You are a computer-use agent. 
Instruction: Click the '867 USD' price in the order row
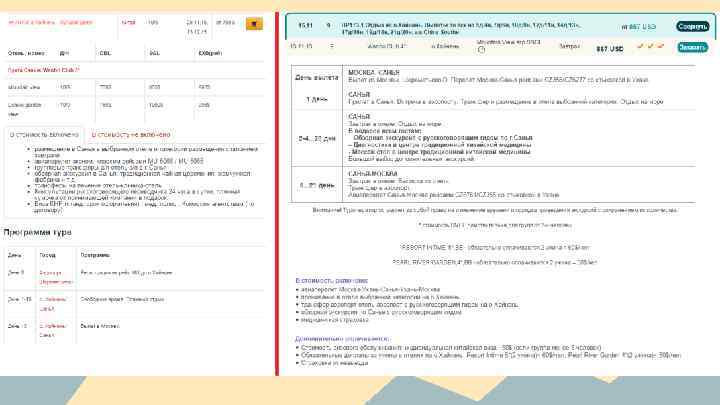click(x=610, y=49)
